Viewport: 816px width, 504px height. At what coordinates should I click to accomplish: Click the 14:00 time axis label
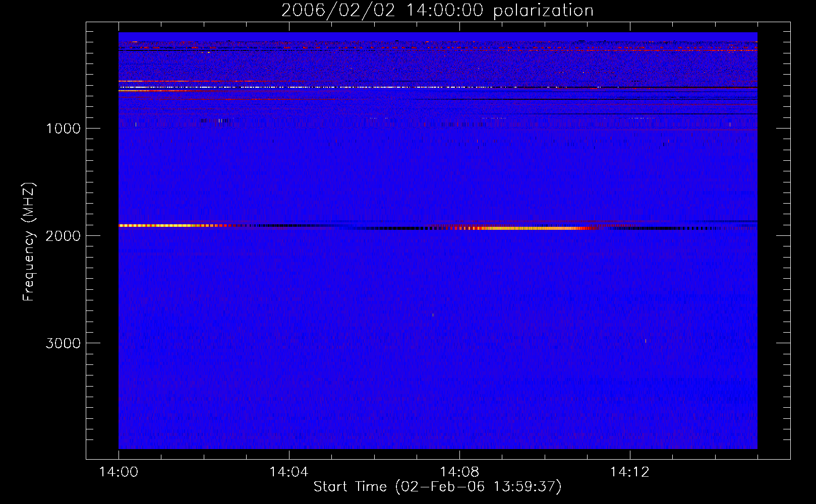coord(119,472)
